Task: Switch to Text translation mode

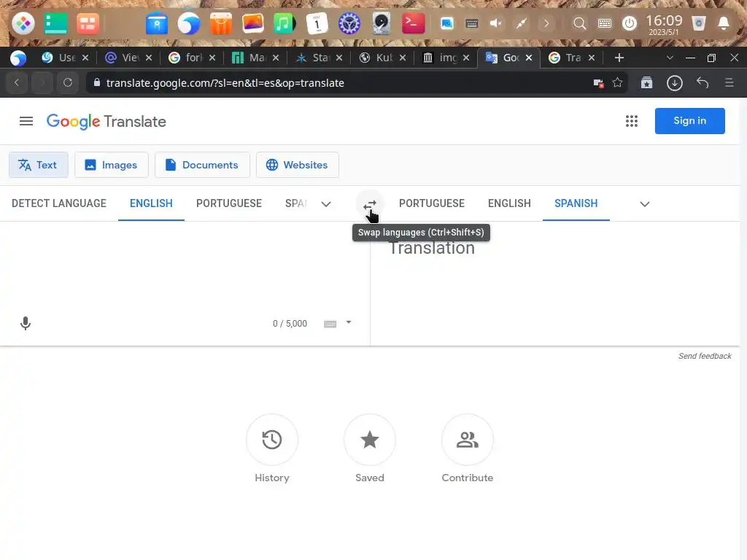Action: click(x=39, y=165)
